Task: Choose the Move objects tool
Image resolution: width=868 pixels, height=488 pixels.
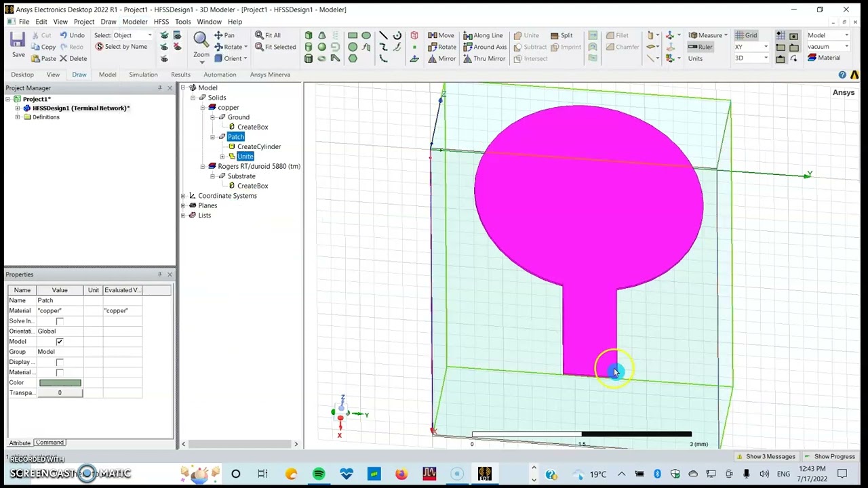Action: tap(441, 35)
